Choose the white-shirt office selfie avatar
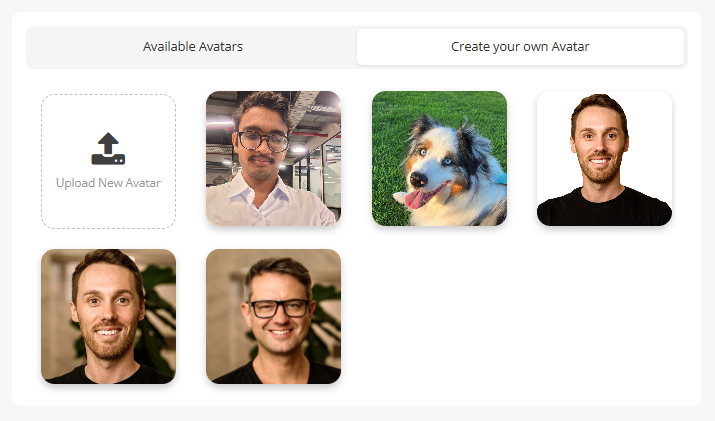715x421 pixels. pos(273,158)
